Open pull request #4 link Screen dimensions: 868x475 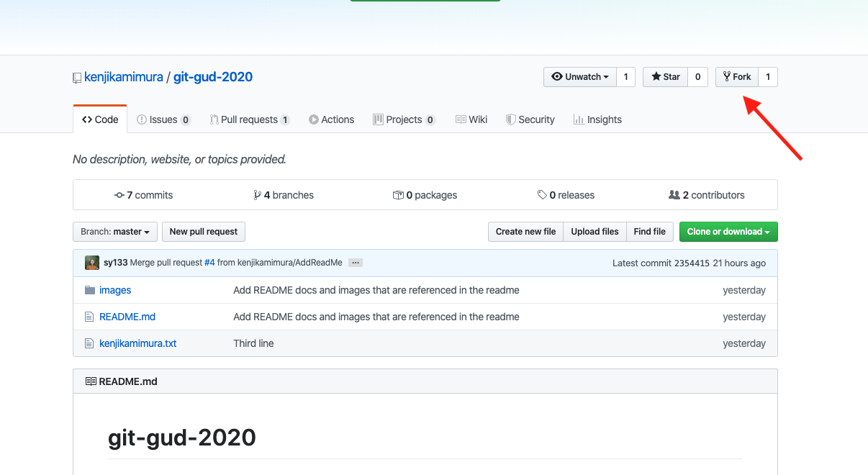tap(209, 263)
